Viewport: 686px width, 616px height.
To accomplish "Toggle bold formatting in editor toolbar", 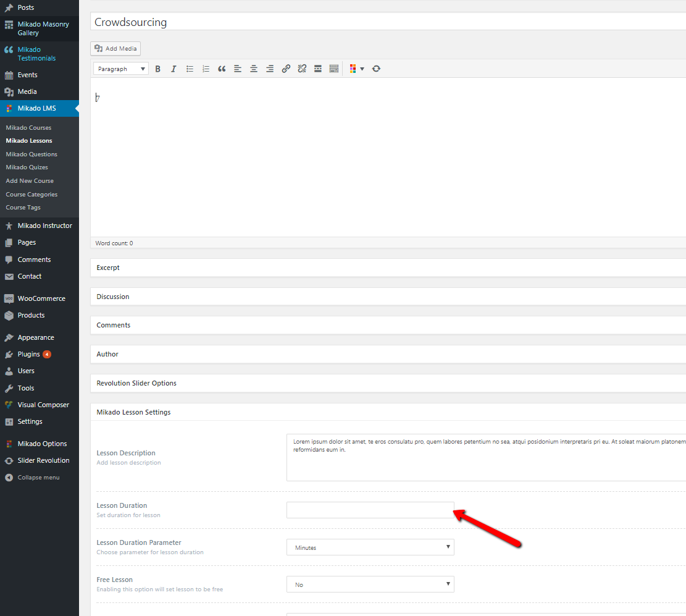I will pos(158,69).
